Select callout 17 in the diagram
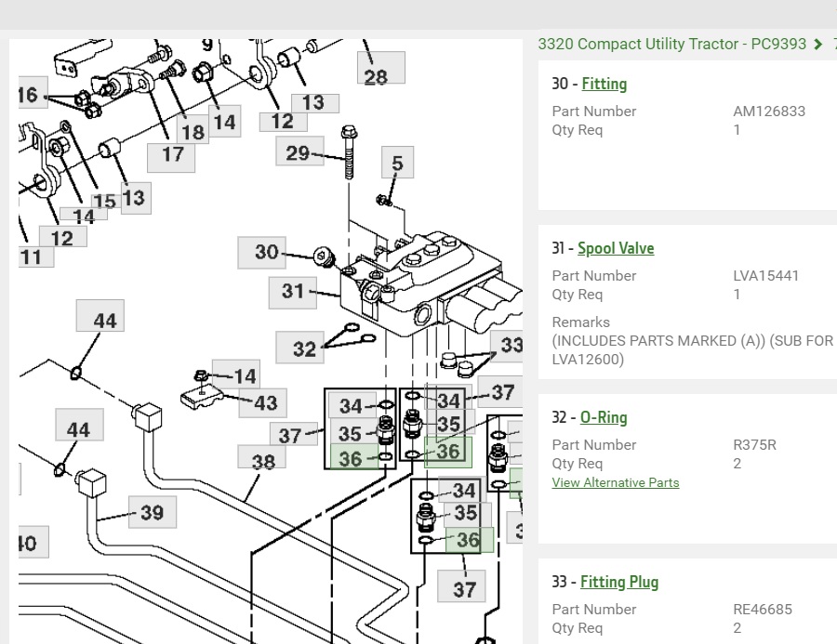The image size is (837, 644). [x=172, y=154]
